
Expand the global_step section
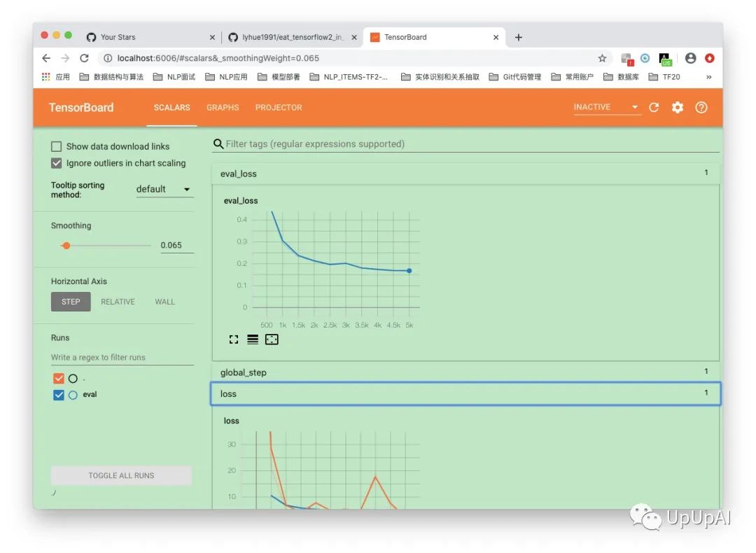[x=465, y=372]
